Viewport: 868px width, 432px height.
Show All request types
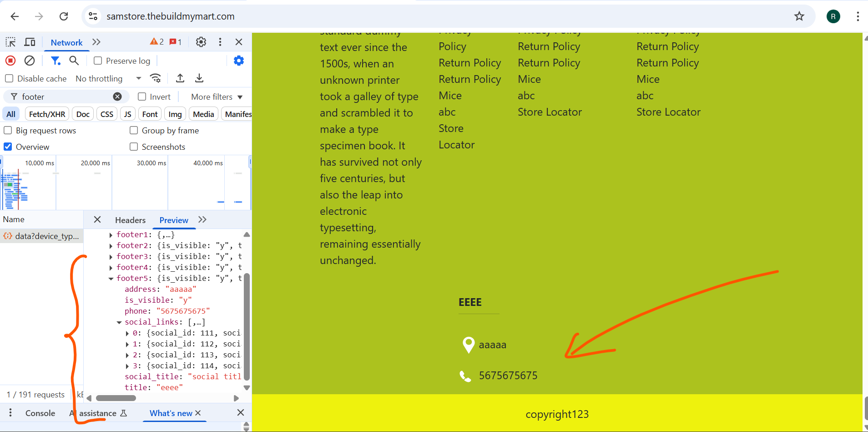tap(11, 114)
